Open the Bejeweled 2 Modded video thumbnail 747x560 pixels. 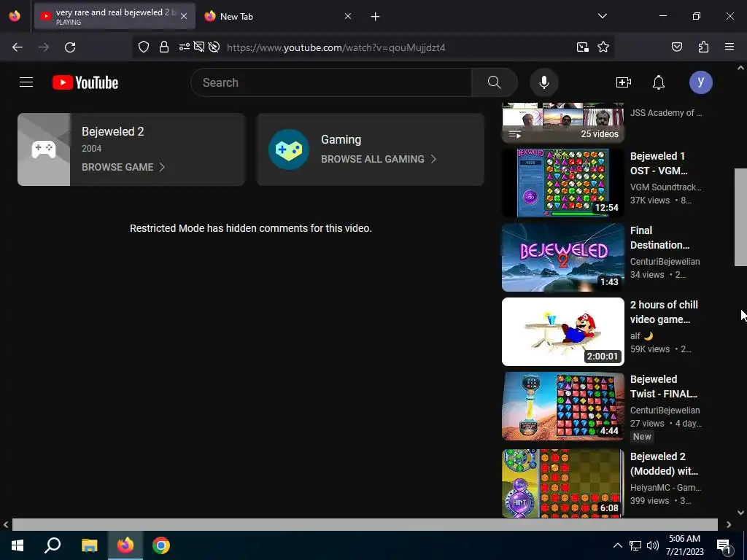[562, 483]
